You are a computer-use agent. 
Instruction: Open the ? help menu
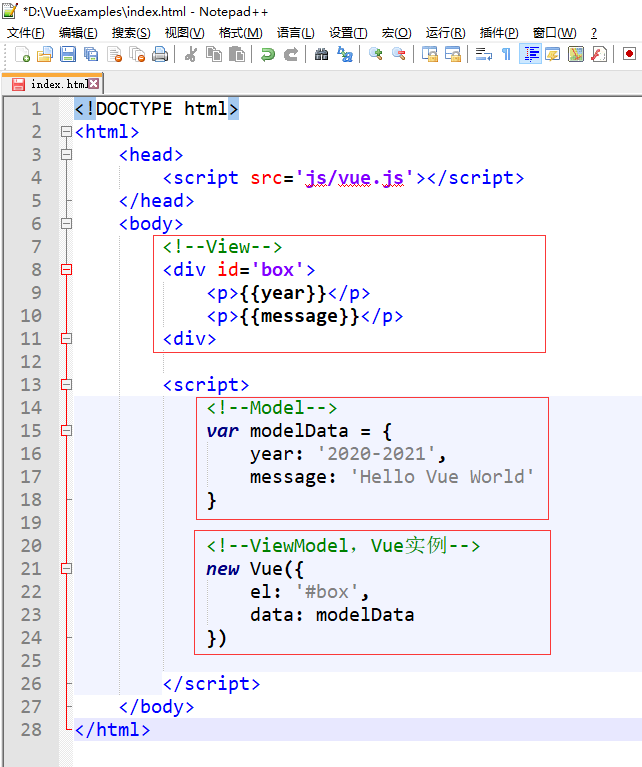pyautogui.click(x=594, y=33)
